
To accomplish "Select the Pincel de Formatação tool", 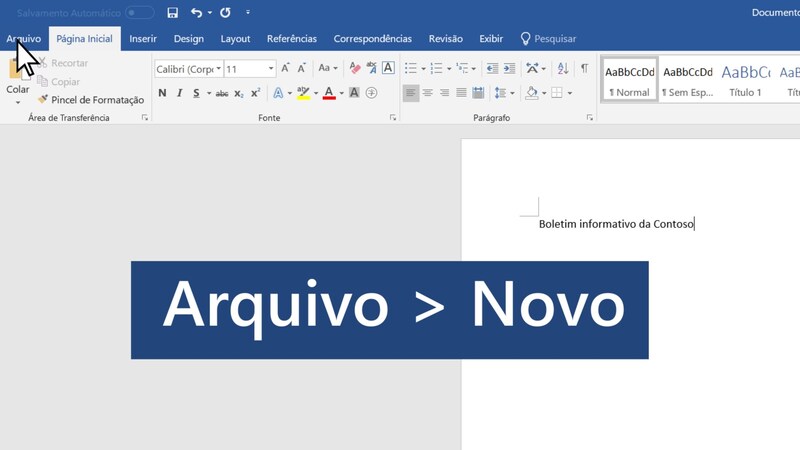I will coord(91,100).
